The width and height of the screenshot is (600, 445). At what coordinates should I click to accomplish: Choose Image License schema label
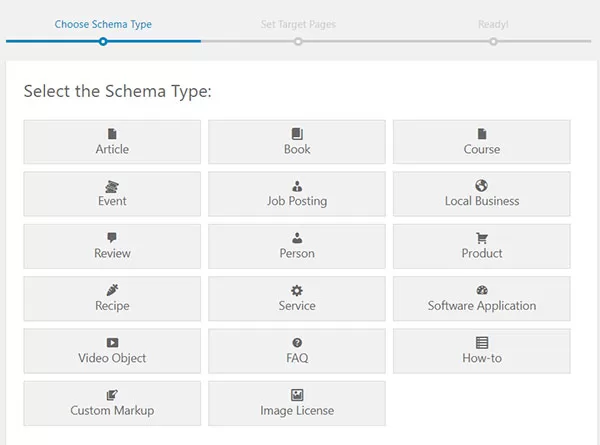(x=297, y=411)
